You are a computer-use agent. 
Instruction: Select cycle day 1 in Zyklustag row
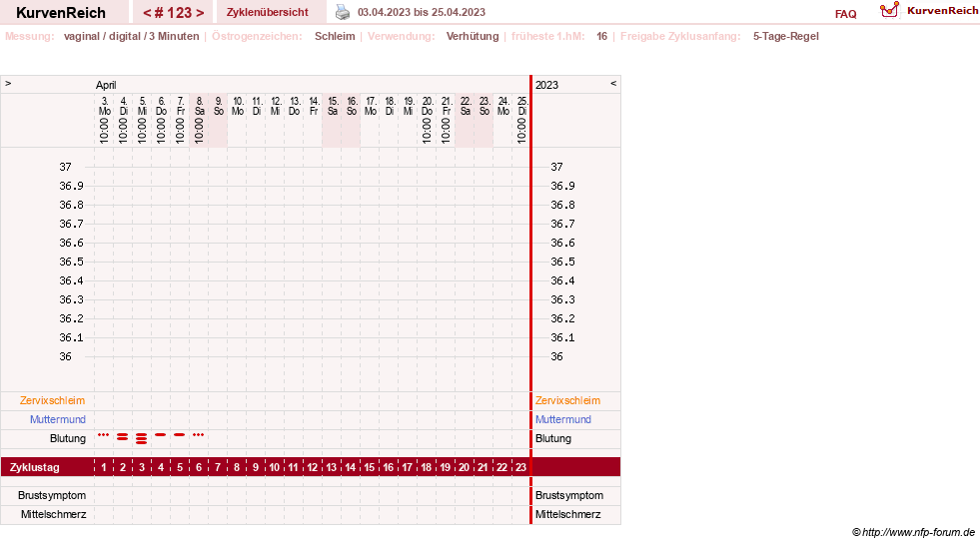click(x=104, y=467)
